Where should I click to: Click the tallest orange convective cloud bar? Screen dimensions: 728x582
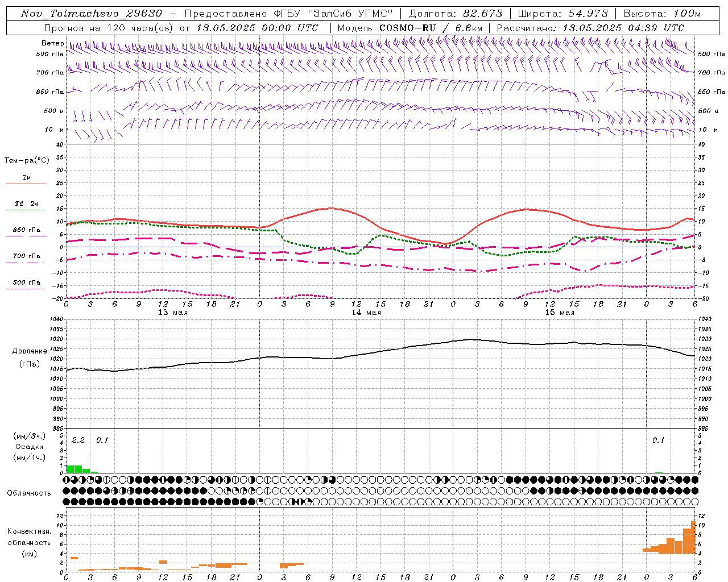(x=693, y=538)
